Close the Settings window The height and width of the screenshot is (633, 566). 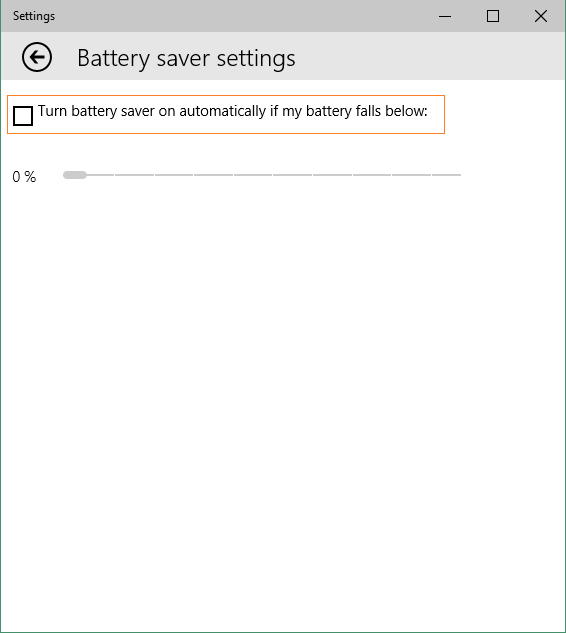point(541,16)
